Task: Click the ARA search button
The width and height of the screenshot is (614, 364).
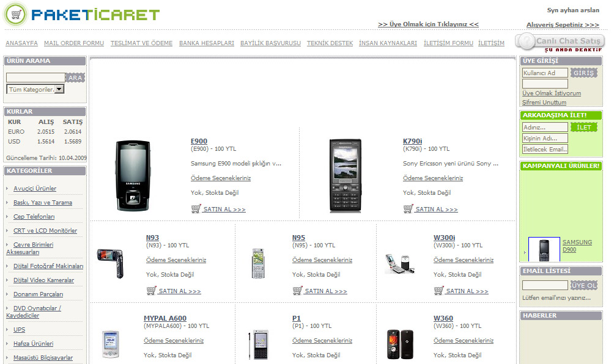Action: [75, 78]
